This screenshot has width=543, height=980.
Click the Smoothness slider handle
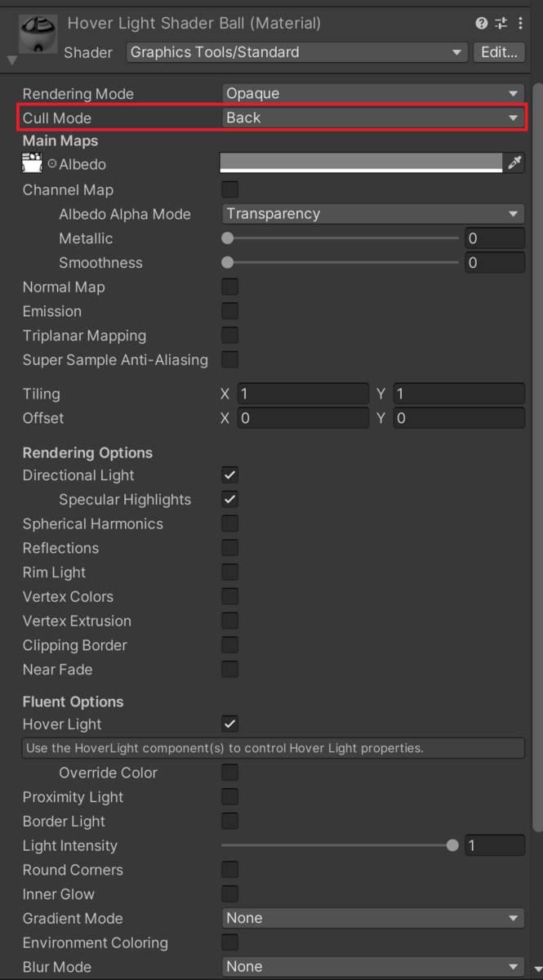pyautogui.click(x=226, y=262)
